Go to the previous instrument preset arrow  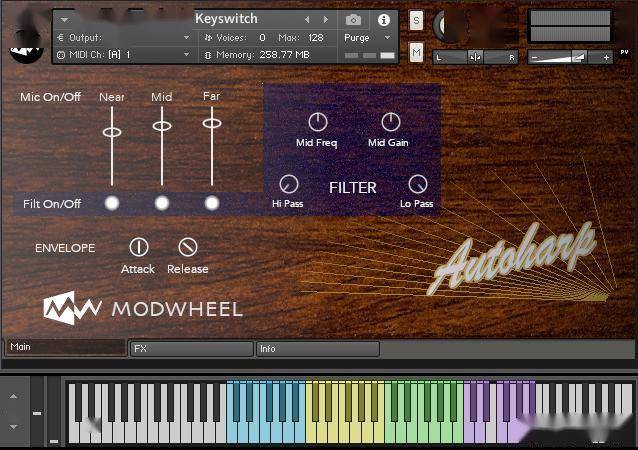point(307,19)
